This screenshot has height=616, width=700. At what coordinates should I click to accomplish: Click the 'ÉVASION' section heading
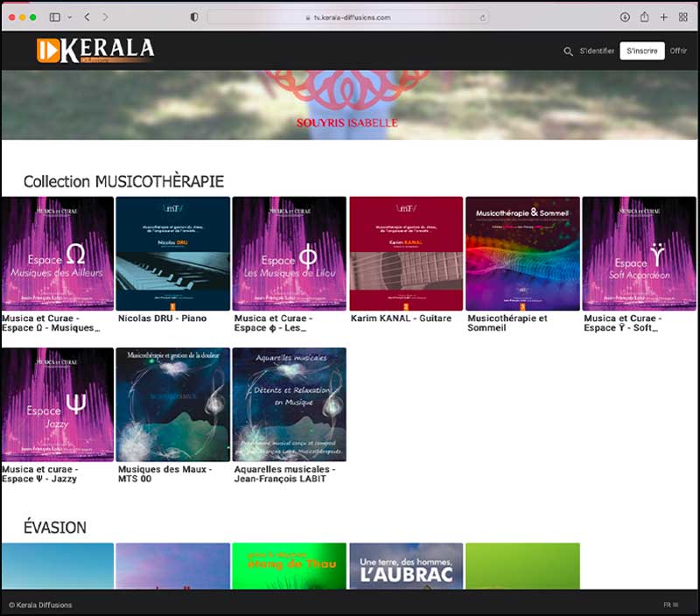[55, 527]
